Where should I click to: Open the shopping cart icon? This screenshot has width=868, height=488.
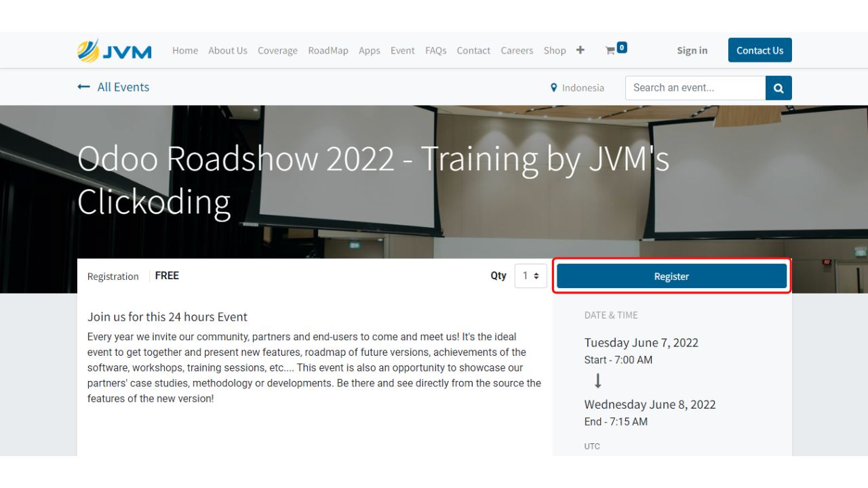click(610, 50)
